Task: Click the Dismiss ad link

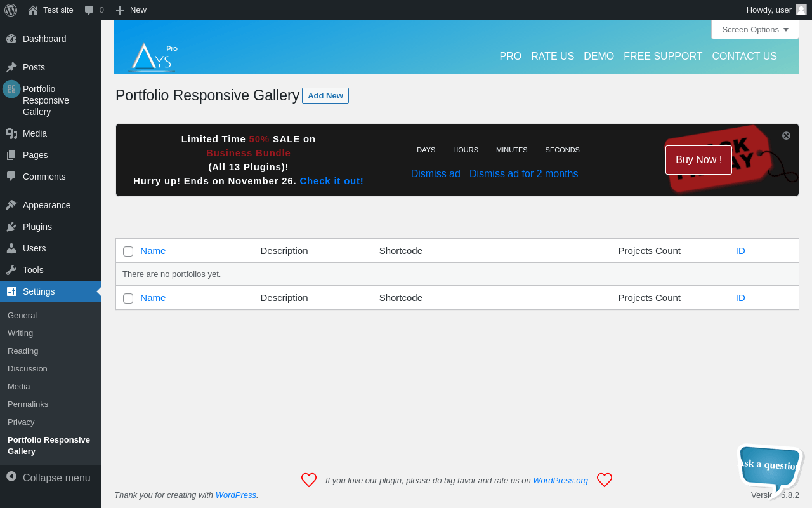Action: 436,173
